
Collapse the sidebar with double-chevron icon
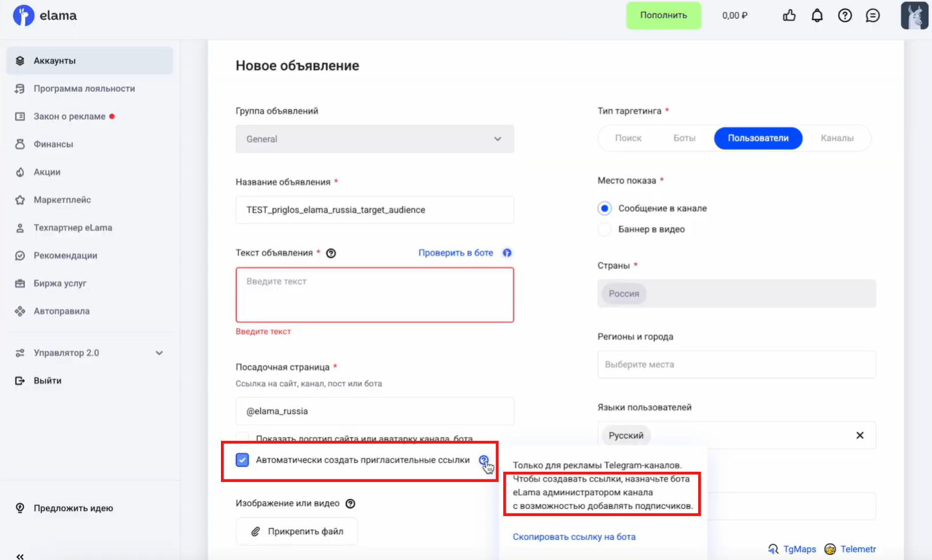20,555
